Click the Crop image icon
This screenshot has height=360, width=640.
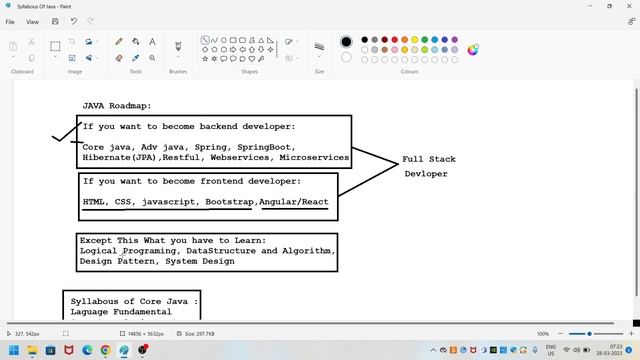[72, 42]
